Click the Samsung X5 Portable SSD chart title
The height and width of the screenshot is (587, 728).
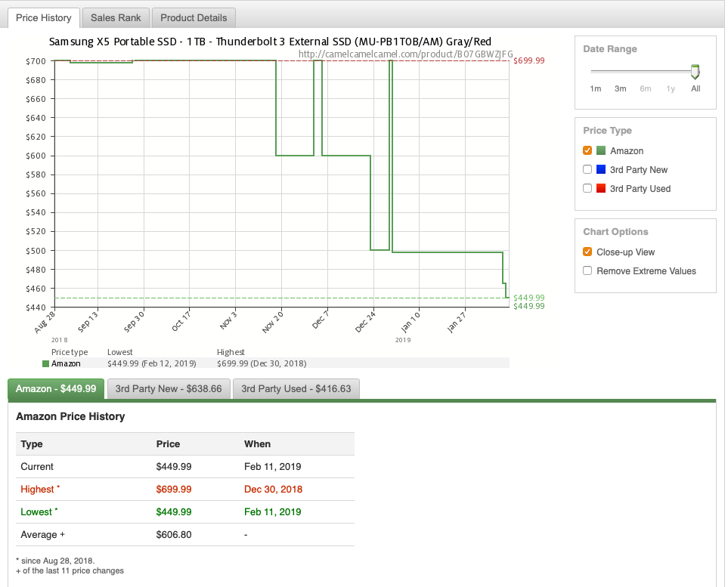click(270, 42)
